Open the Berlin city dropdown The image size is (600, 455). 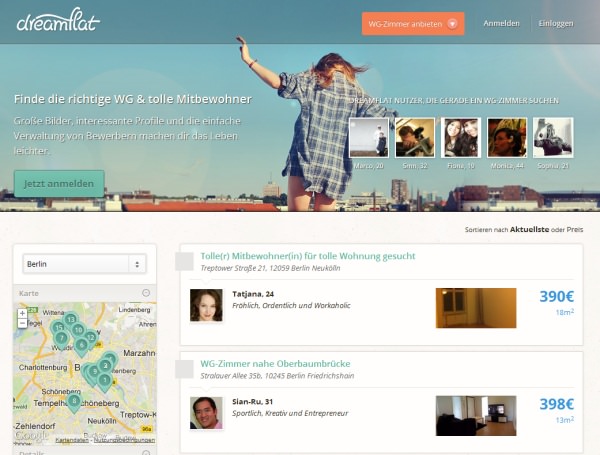click(84, 264)
